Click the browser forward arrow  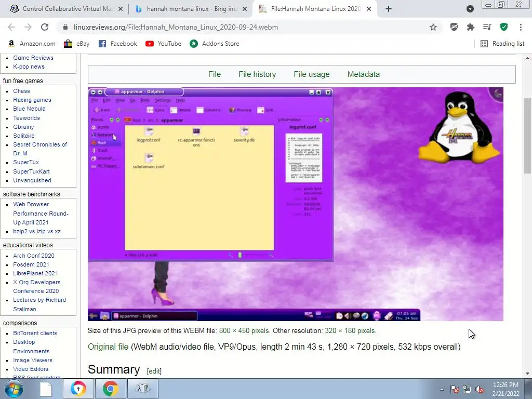[28, 27]
